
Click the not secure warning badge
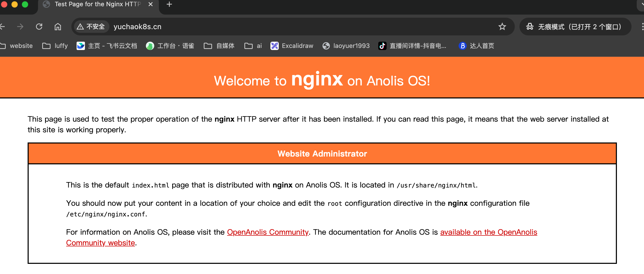[x=91, y=27]
